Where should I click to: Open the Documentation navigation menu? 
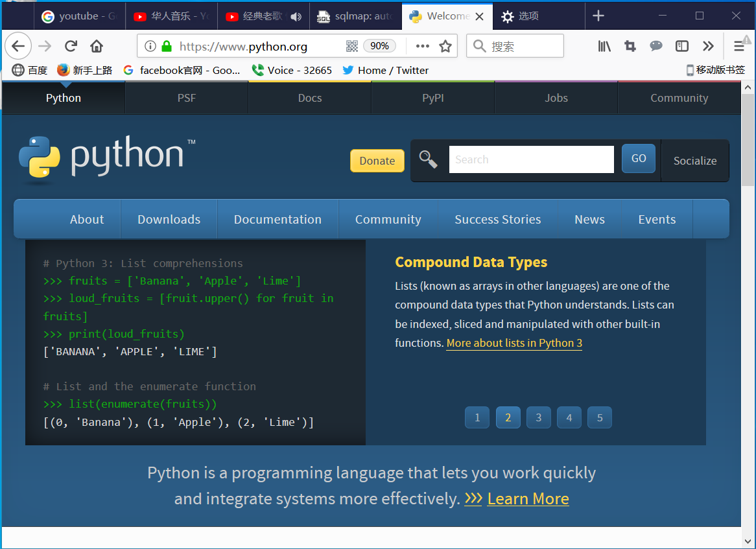tap(278, 219)
